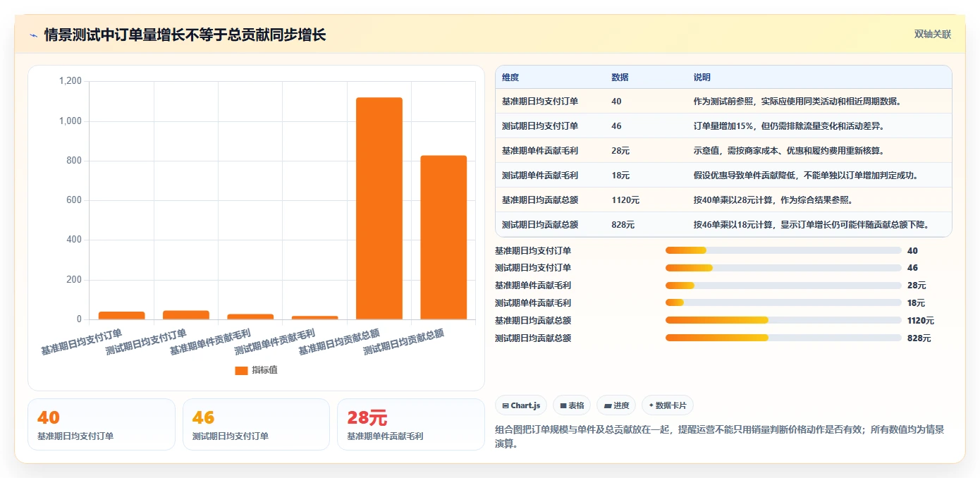Screen dimensions: 980x478
Task: Click the description 按40单乘以28元计算
Action: [773, 200]
